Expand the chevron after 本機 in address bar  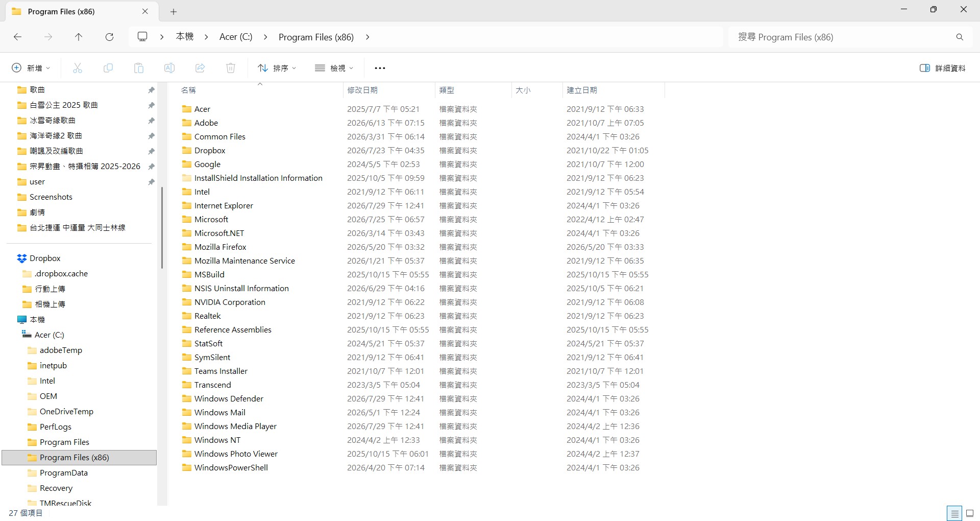tap(206, 37)
